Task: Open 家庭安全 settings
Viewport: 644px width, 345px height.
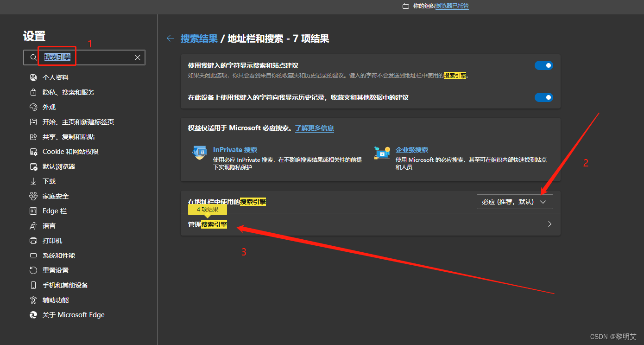Action: 56,196
